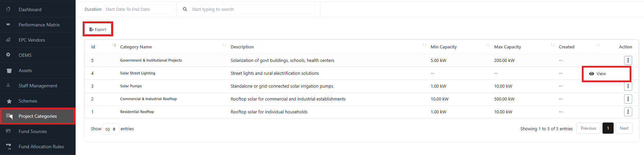The width and height of the screenshot is (644, 155).
Task: Open three-dot menu for Residential Rooftop row
Action: (628, 112)
